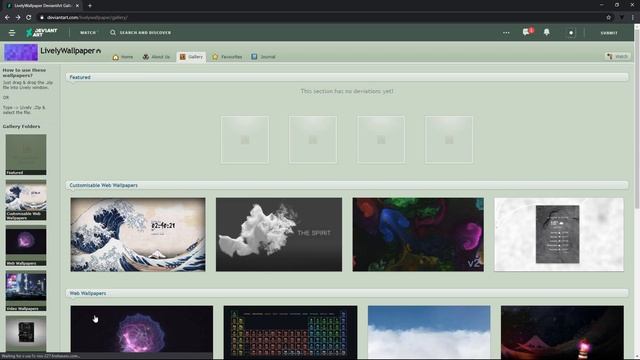Open the LivelyWallpaper profile name link

pos(68,51)
